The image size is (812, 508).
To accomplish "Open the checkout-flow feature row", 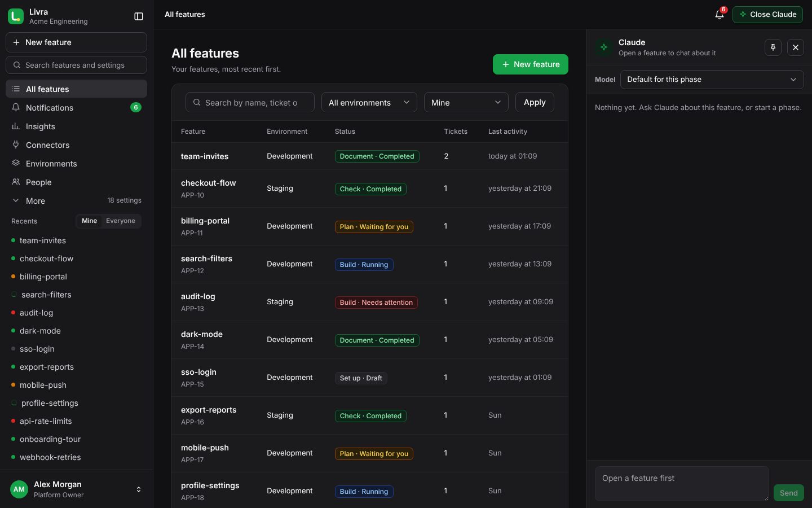I will 370,189.
